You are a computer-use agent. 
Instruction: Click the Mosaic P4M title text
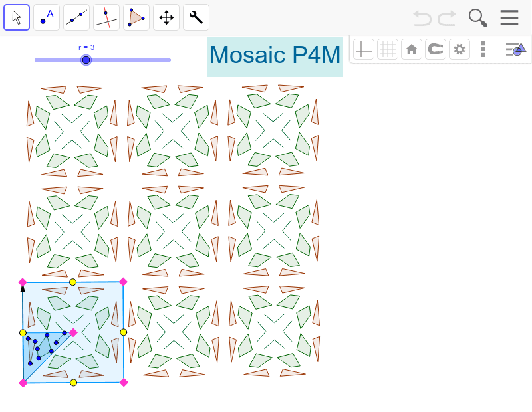click(275, 55)
